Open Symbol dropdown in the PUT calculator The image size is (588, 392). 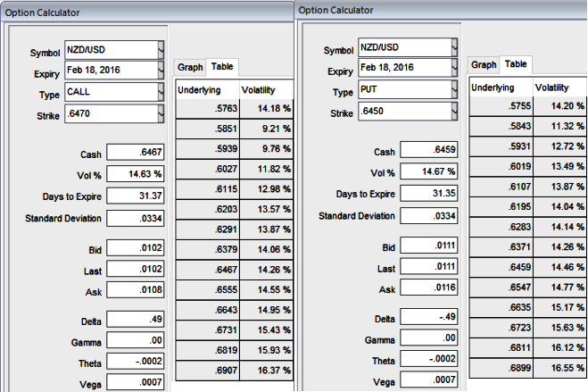[454, 46]
